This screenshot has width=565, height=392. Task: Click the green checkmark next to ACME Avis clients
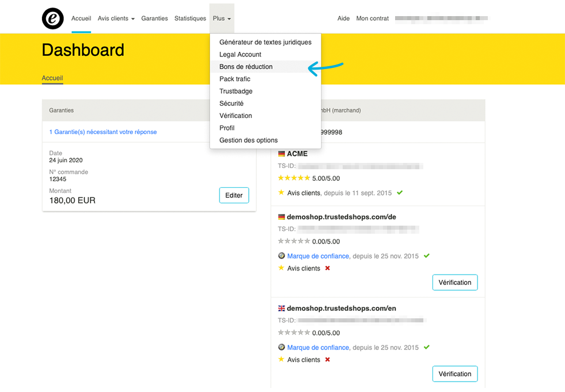400,193
